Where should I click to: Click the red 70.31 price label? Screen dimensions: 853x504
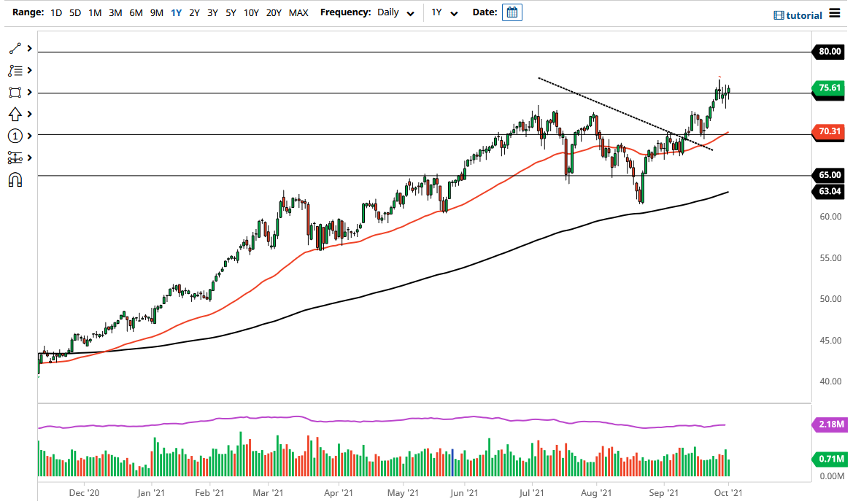pyautogui.click(x=828, y=132)
